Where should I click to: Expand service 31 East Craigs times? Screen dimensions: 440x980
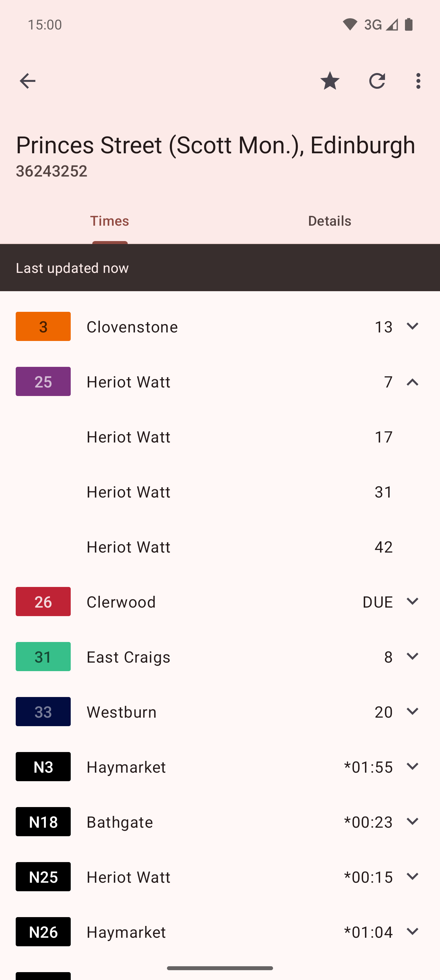pos(412,657)
